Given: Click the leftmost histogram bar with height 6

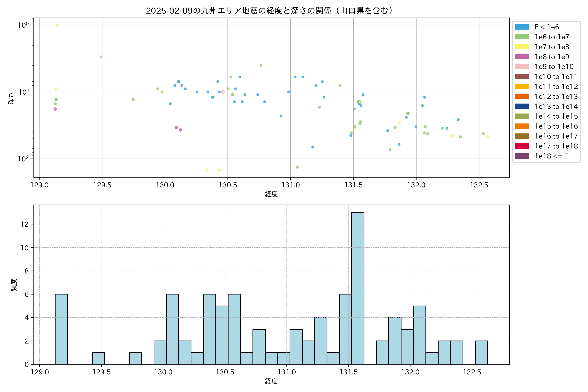Looking at the screenshot, I should pyautogui.click(x=61, y=329).
